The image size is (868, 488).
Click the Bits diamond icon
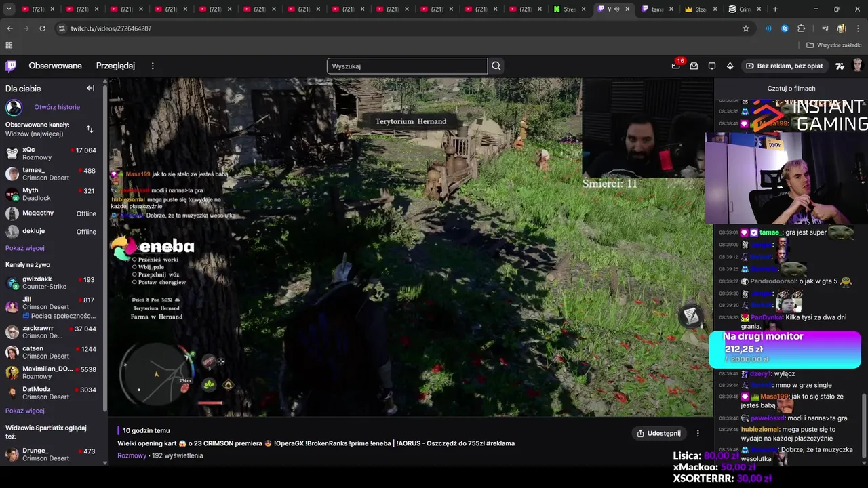tap(730, 66)
